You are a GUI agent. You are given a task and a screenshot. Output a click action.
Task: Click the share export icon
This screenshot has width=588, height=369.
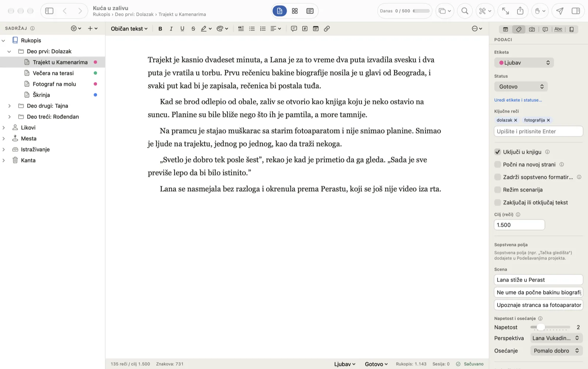[x=520, y=11]
